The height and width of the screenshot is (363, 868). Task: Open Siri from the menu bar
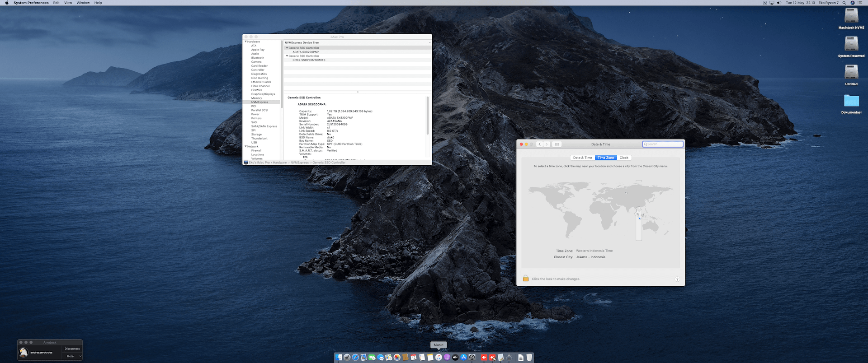click(853, 3)
